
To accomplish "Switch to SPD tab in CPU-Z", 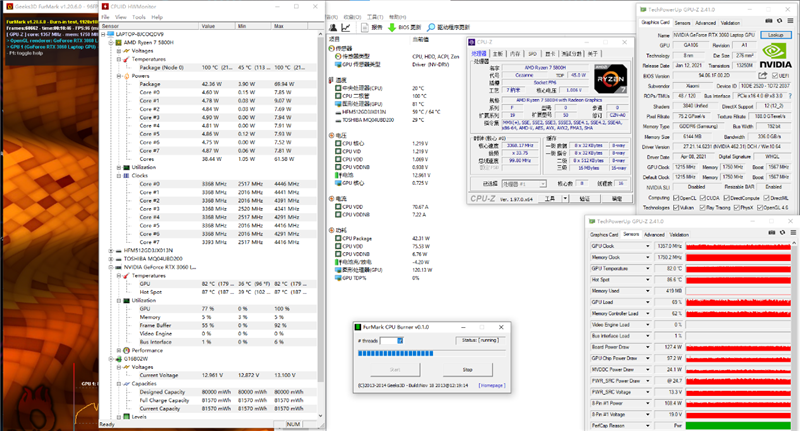I will point(532,54).
